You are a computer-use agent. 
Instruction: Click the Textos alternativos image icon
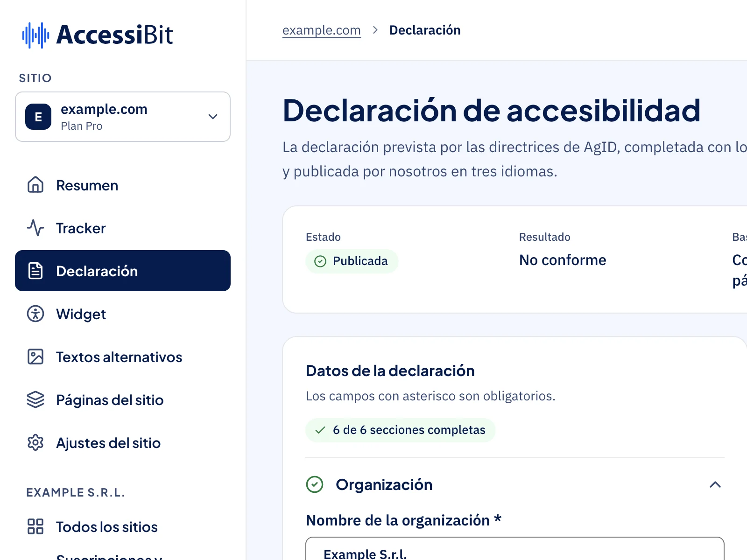click(35, 357)
